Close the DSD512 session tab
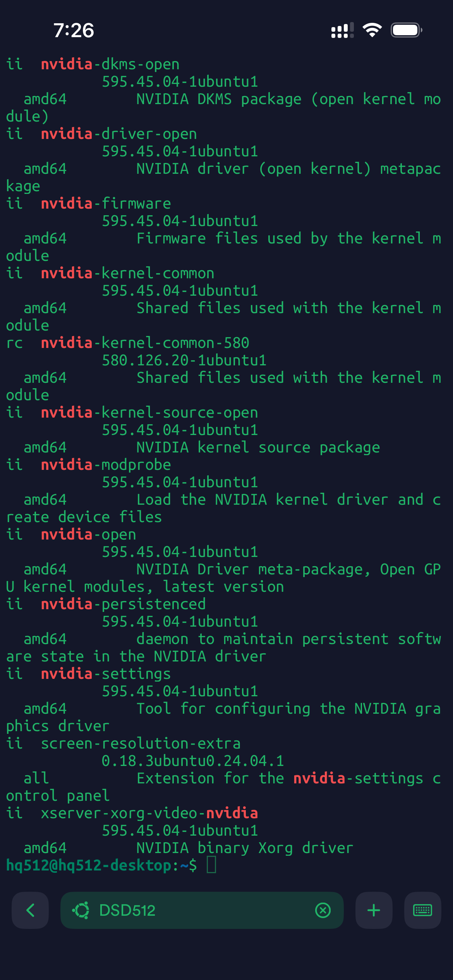This screenshot has height=980, width=453. pyautogui.click(x=323, y=910)
